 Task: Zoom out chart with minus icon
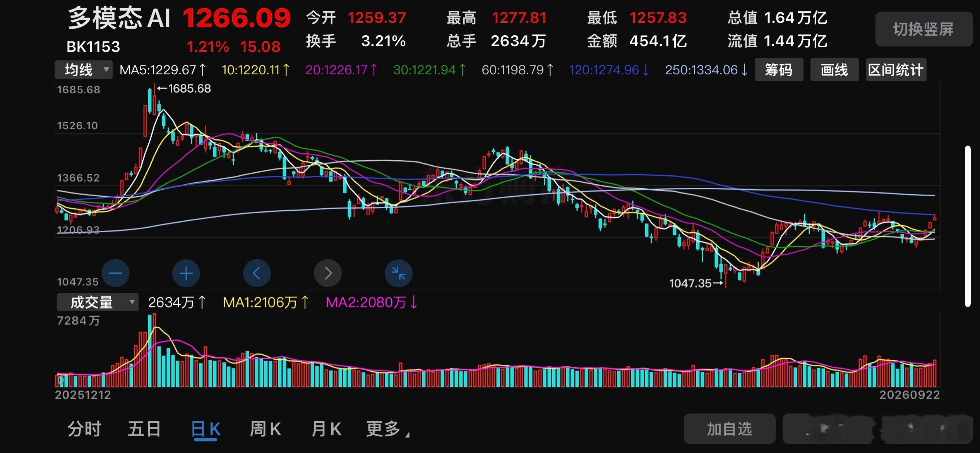click(115, 273)
